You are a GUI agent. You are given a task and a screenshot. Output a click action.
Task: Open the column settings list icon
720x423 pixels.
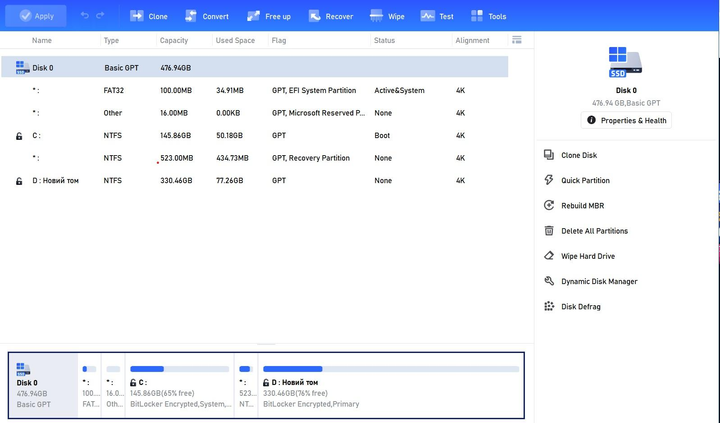[x=517, y=40]
